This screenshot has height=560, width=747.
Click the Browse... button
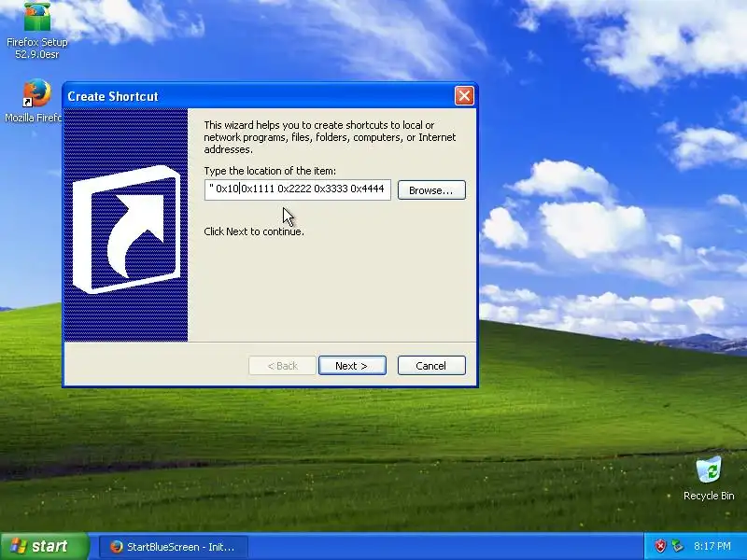431,190
